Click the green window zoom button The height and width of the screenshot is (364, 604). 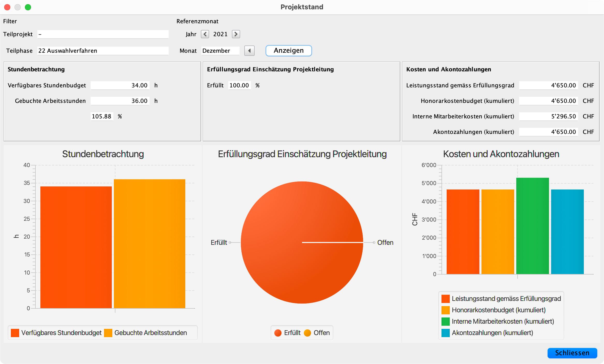(x=28, y=7)
